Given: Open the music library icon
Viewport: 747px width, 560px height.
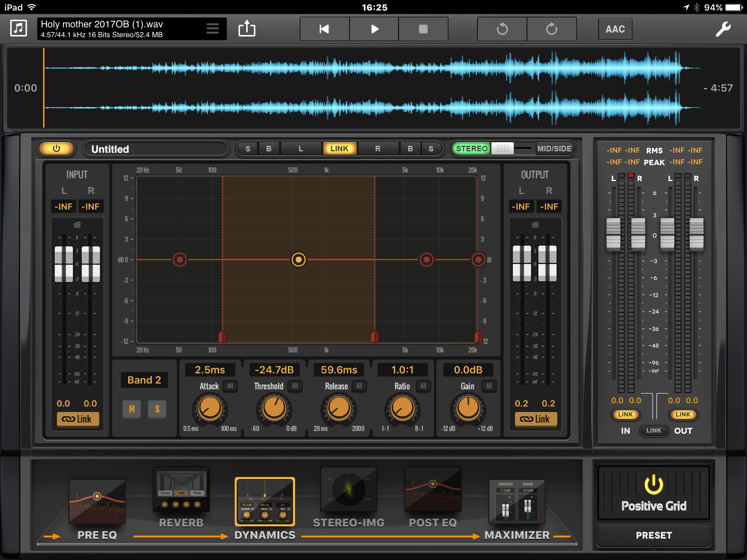Looking at the screenshot, I should coord(19,28).
